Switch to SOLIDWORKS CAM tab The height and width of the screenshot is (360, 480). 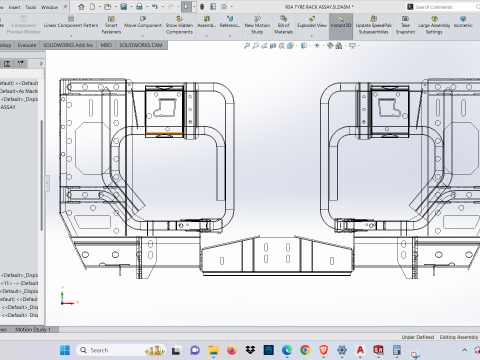click(141, 45)
